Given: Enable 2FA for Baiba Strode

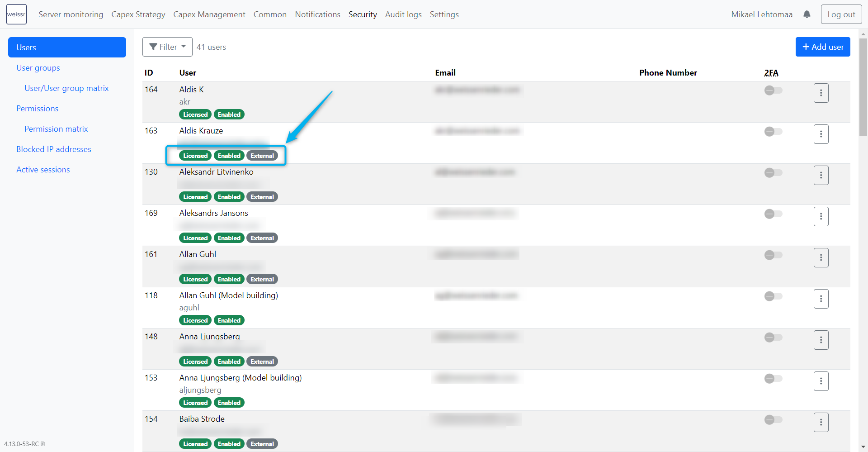Looking at the screenshot, I should (773, 420).
